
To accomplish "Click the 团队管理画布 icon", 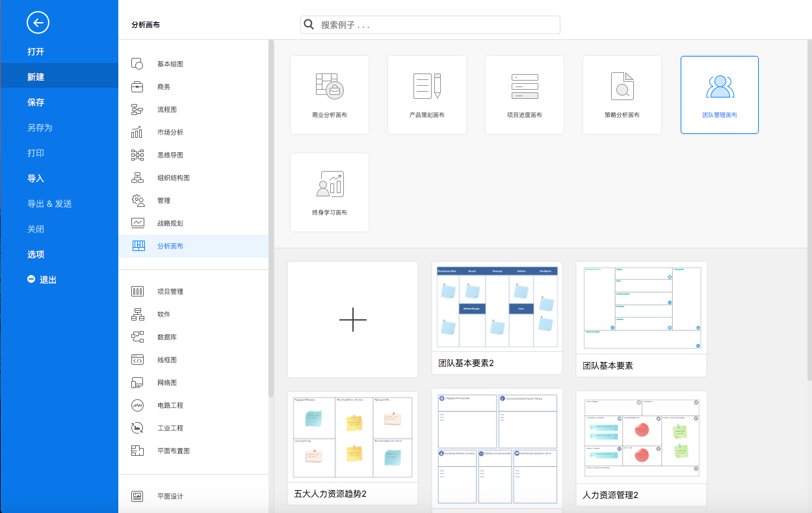I will click(x=720, y=86).
